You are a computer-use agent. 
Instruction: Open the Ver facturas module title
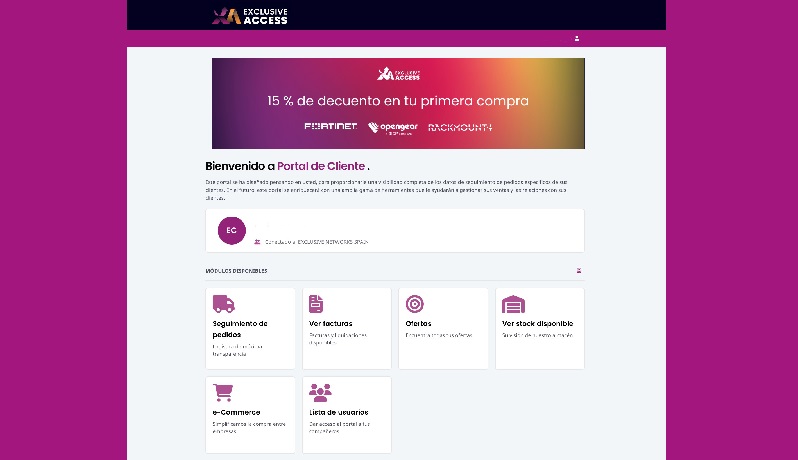click(331, 323)
